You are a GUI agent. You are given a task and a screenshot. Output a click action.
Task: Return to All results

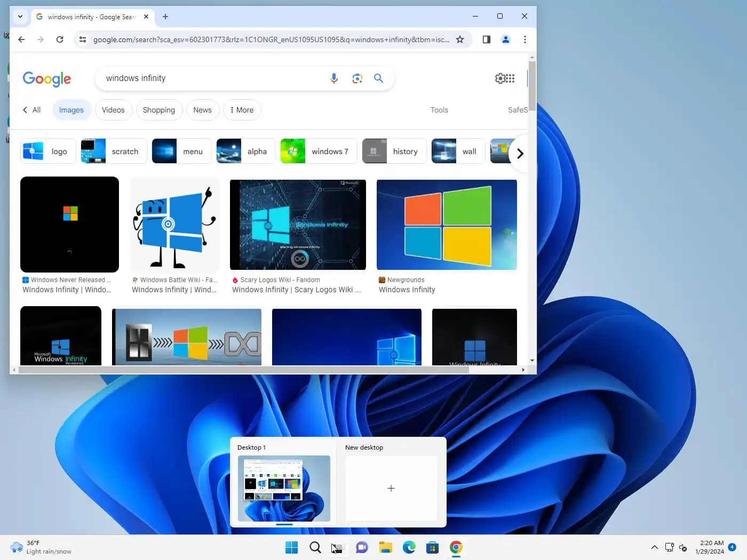[31, 110]
